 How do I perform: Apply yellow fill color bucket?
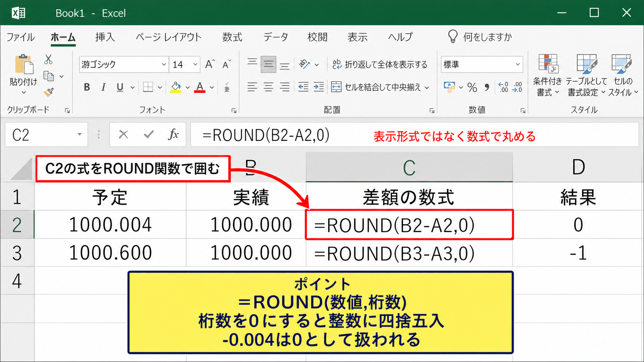(x=176, y=87)
